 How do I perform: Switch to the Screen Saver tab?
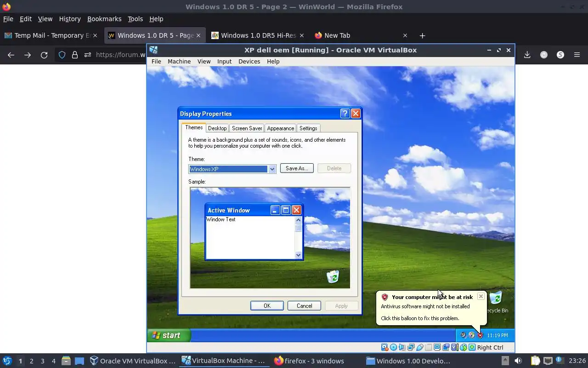(x=247, y=128)
